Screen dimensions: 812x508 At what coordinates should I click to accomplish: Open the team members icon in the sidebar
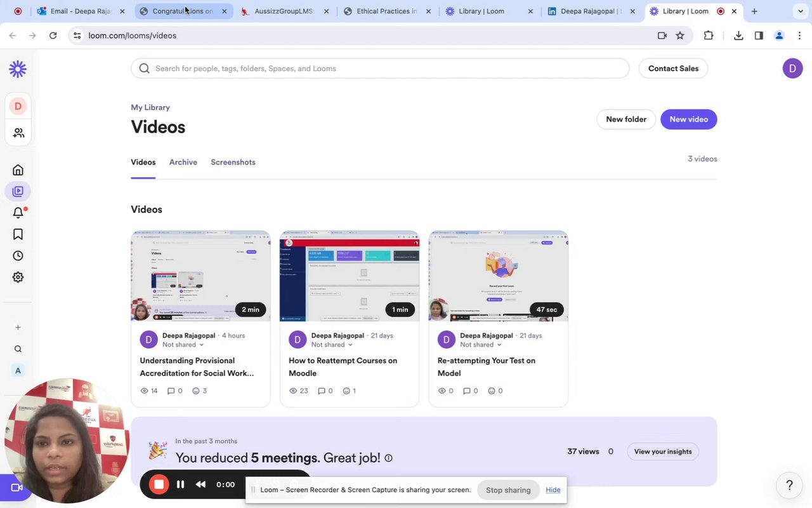point(18,133)
